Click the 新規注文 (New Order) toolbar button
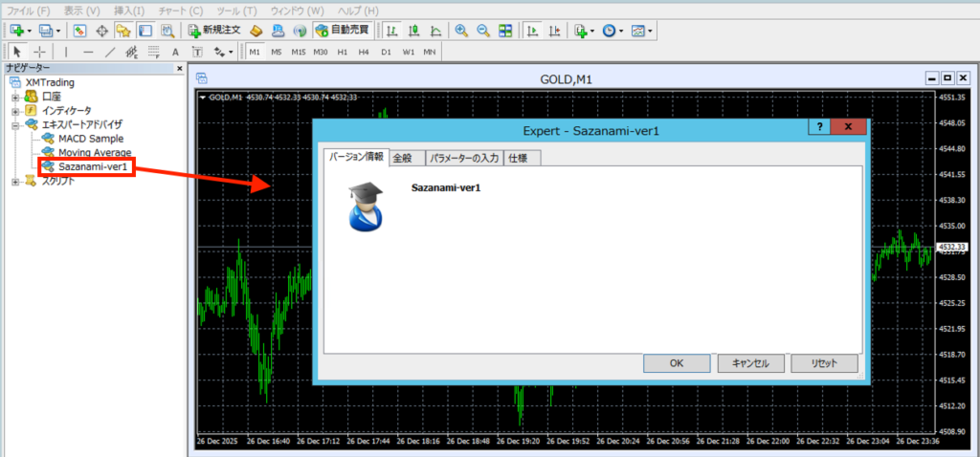The image size is (980, 457). [x=213, y=31]
